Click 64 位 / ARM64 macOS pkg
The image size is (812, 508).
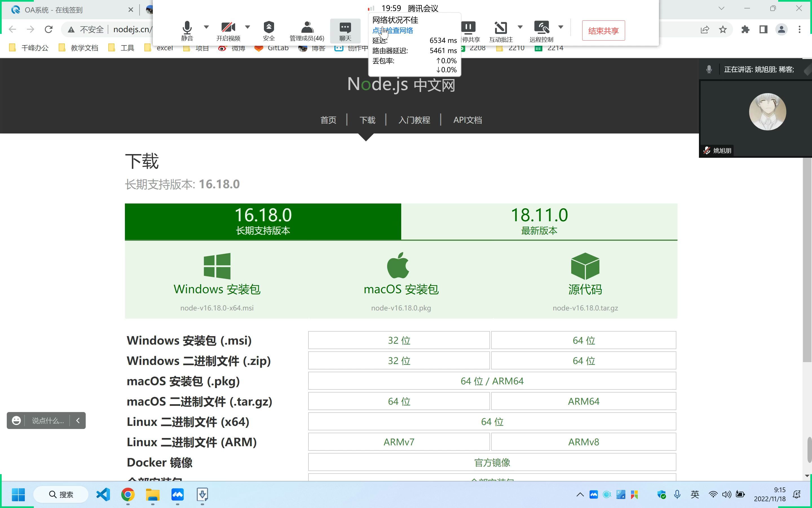click(x=492, y=381)
